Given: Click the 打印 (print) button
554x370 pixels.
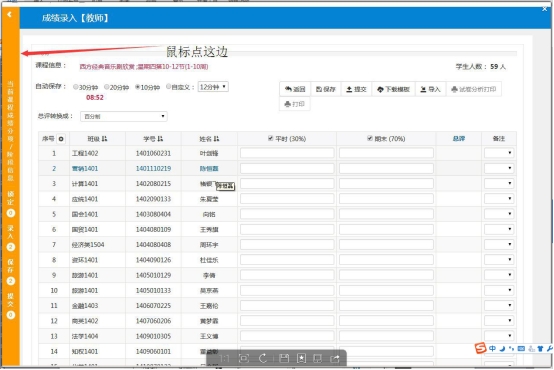Looking at the screenshot, I should 295,104.
